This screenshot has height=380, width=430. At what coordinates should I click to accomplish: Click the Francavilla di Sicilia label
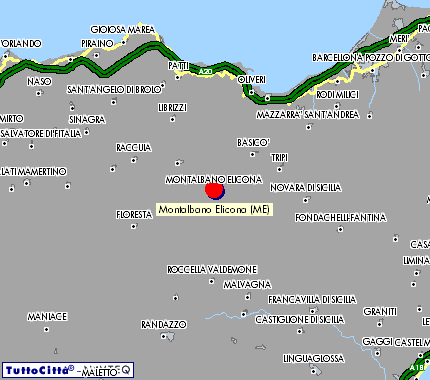(312, 299)
